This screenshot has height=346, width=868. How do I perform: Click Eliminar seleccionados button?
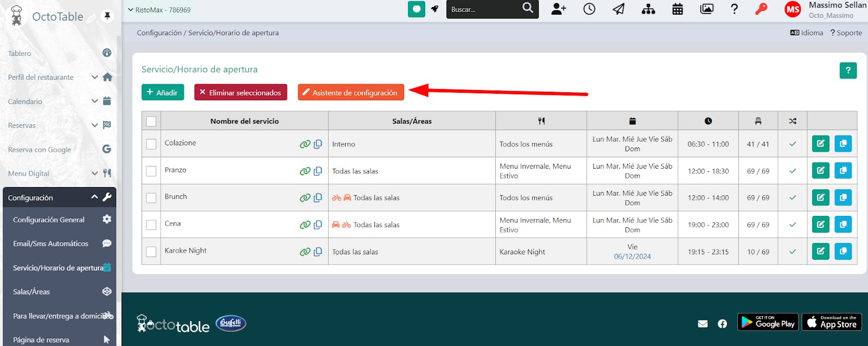240,92
